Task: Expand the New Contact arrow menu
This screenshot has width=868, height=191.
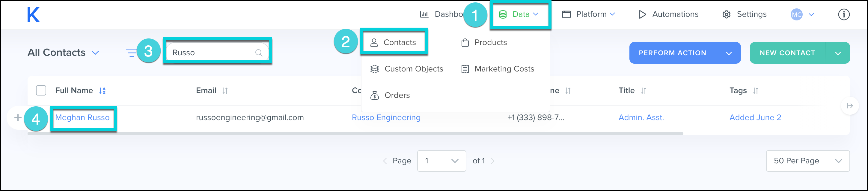Action: click(x=838, y=53)
